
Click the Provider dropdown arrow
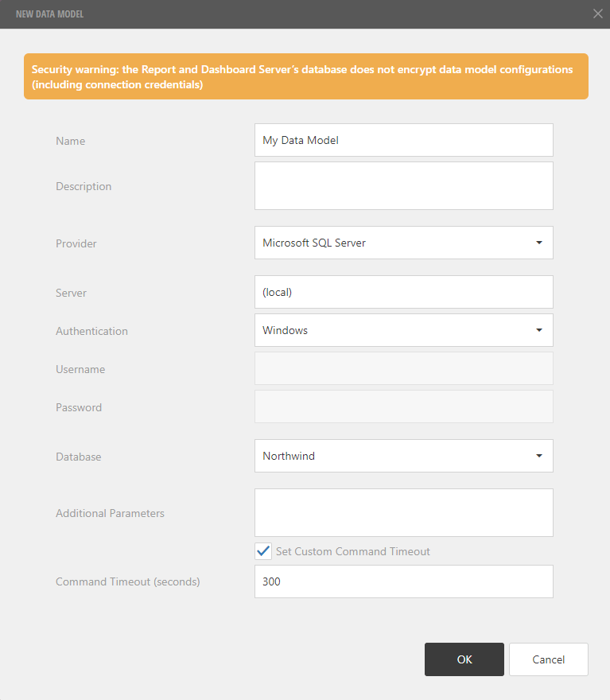point(538,243)
